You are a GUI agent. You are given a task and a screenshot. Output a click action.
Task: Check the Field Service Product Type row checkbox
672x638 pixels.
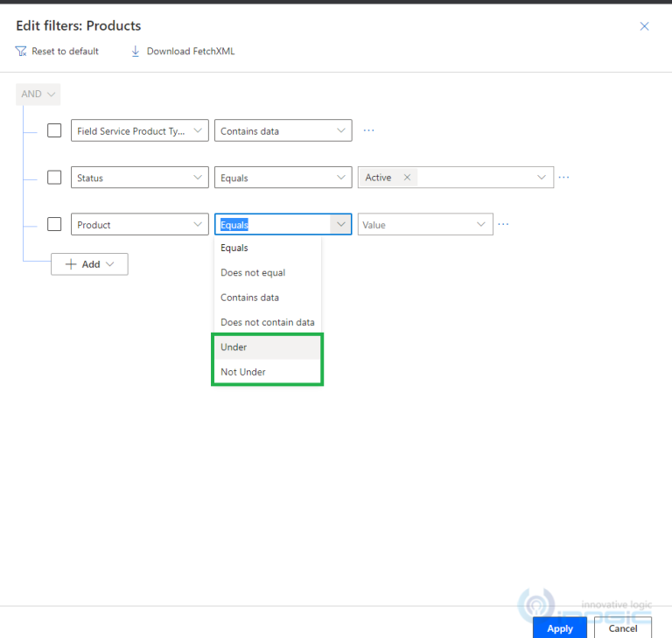[x=54, y=130]
